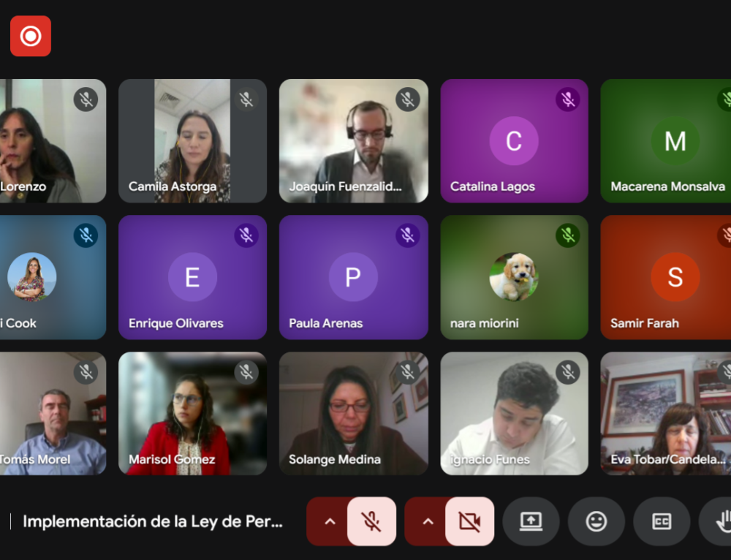Click muted mic icon on Solange Medina tile
This screenshot has width=731, height=560.
pyautogui.click(x=407, y=372)
